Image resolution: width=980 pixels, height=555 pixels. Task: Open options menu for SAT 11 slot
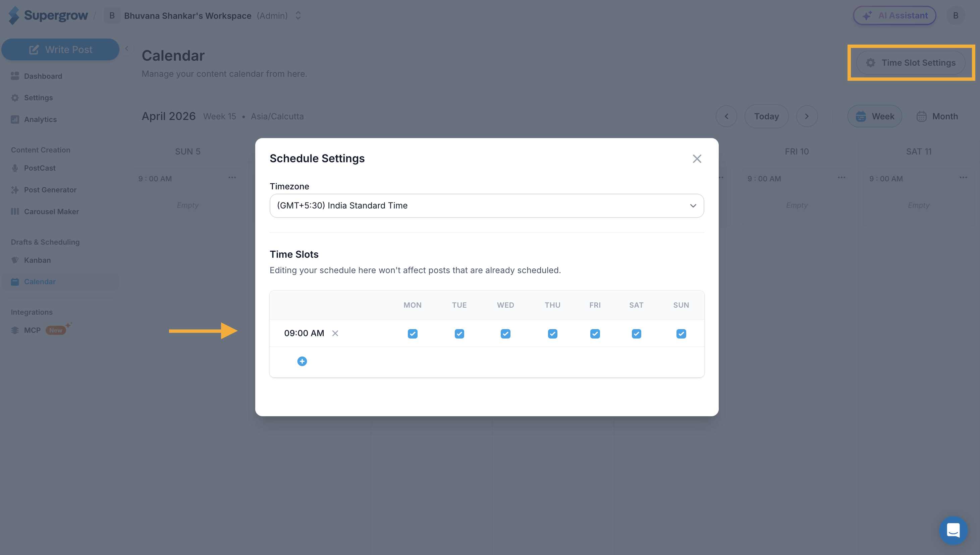click(x=963, y=178)
